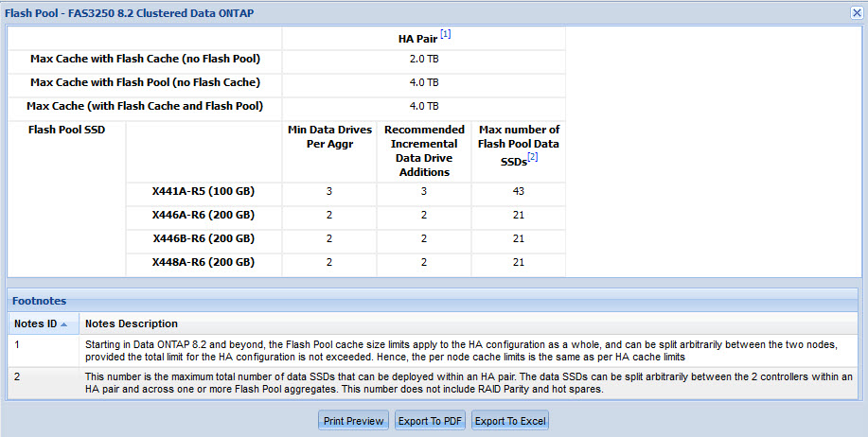Select the X448A-R6 (200 GB) row label
Viewport: 868px width, 437px height.
pos(204,262)
